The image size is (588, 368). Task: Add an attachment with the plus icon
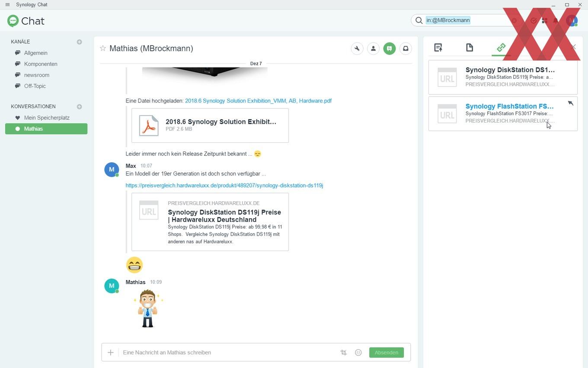[x=111, y=352]
